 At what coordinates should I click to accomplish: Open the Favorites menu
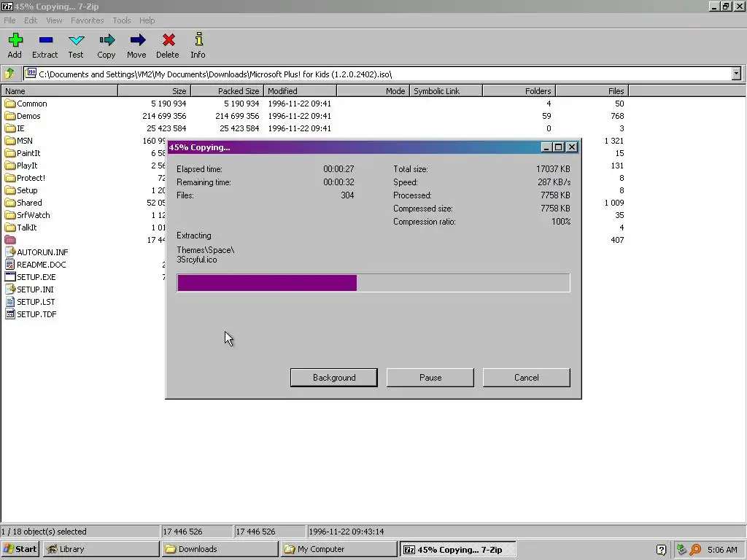coord(88,20)
